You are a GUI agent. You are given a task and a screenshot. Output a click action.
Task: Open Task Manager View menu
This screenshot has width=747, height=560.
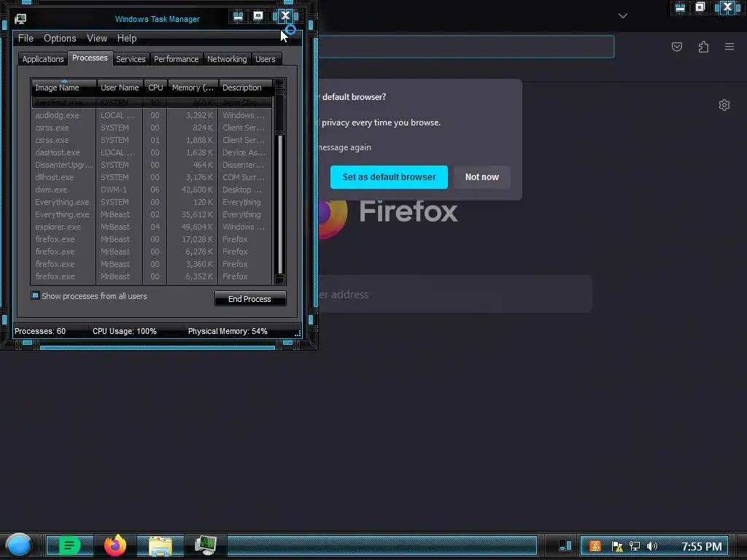[x=97, y=38]
